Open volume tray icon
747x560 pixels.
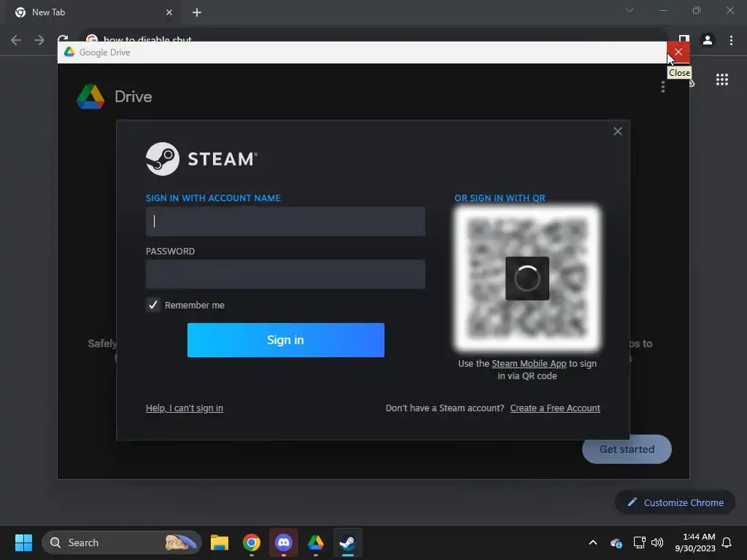(657, 542)
